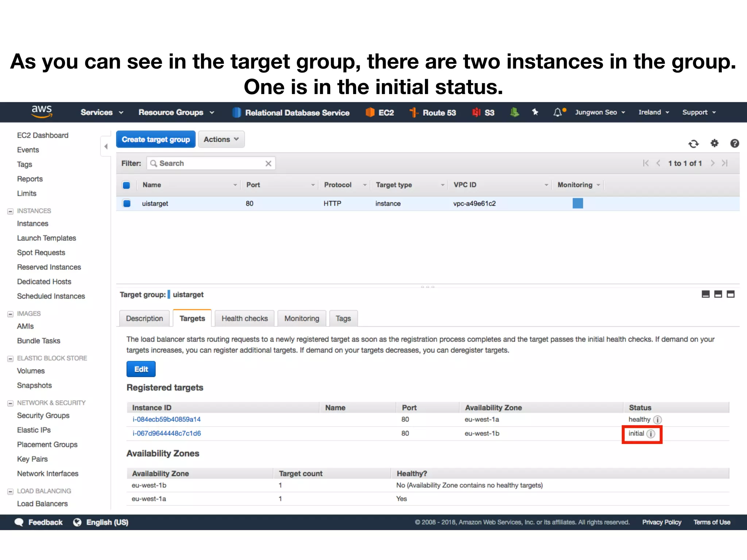This screenshot has width=747, height=560.
Task: Refresh the target group list
Action: coord(693,144)
